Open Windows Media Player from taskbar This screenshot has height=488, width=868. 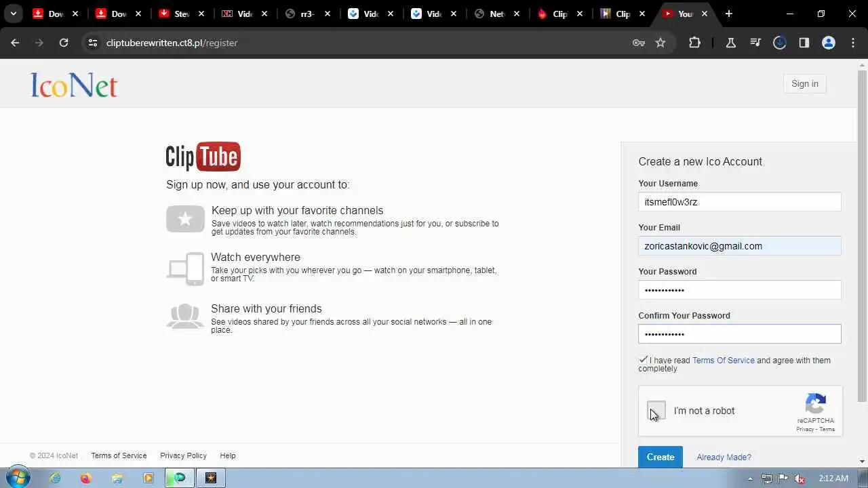148,478
